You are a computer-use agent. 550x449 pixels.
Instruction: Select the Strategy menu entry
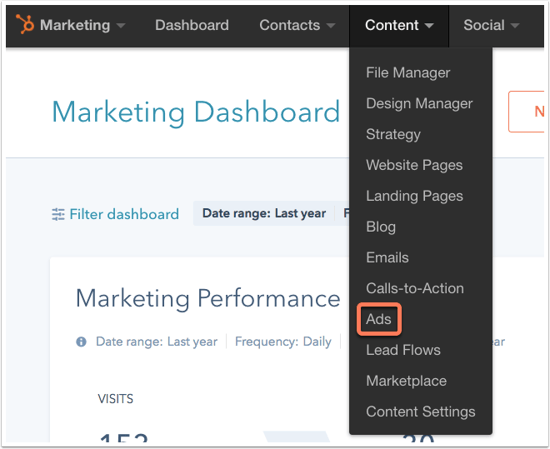(393, 134)
